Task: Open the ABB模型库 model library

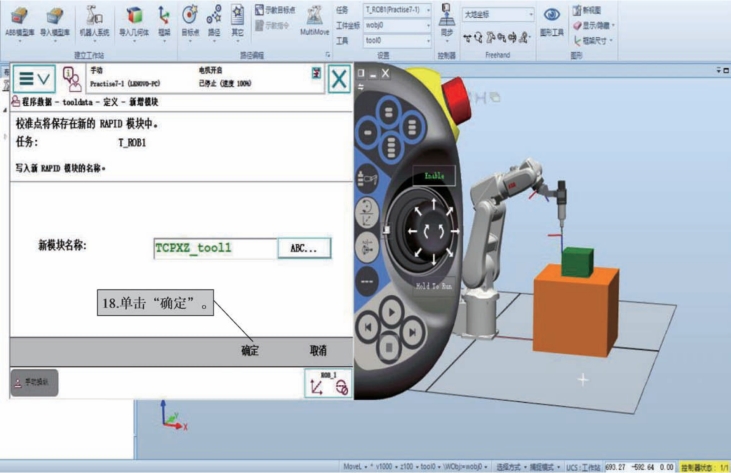Action: point(19,22)
